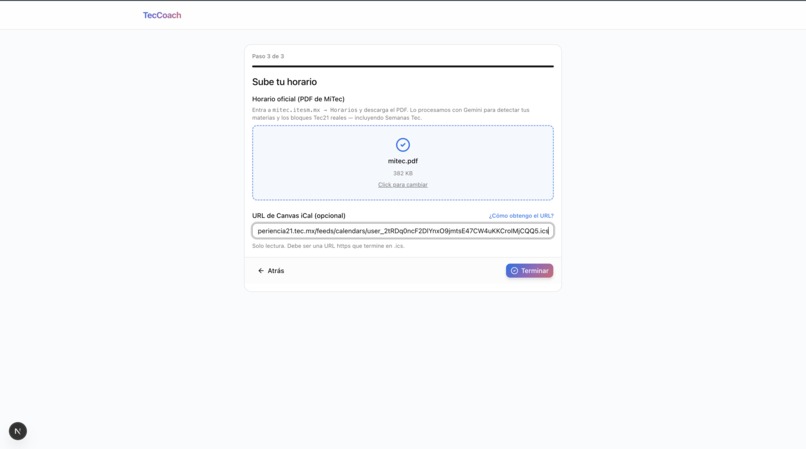Click the mitec.pdf file name
Image resolution: width=806 pixels, height=449 pixels.
tap(402, 161)
